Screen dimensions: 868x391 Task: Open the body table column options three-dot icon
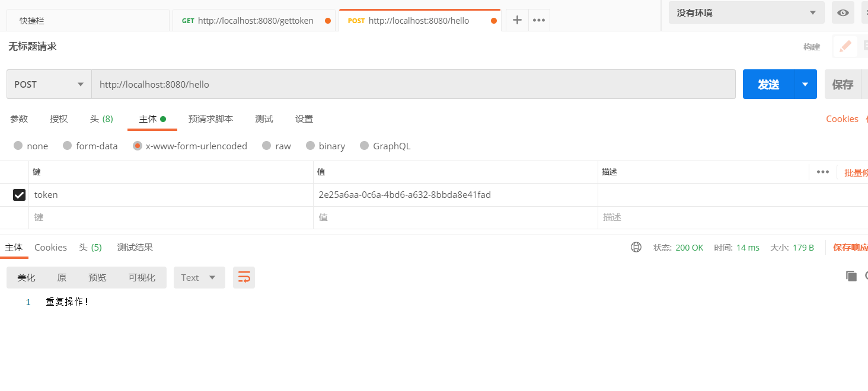point(822,172)
